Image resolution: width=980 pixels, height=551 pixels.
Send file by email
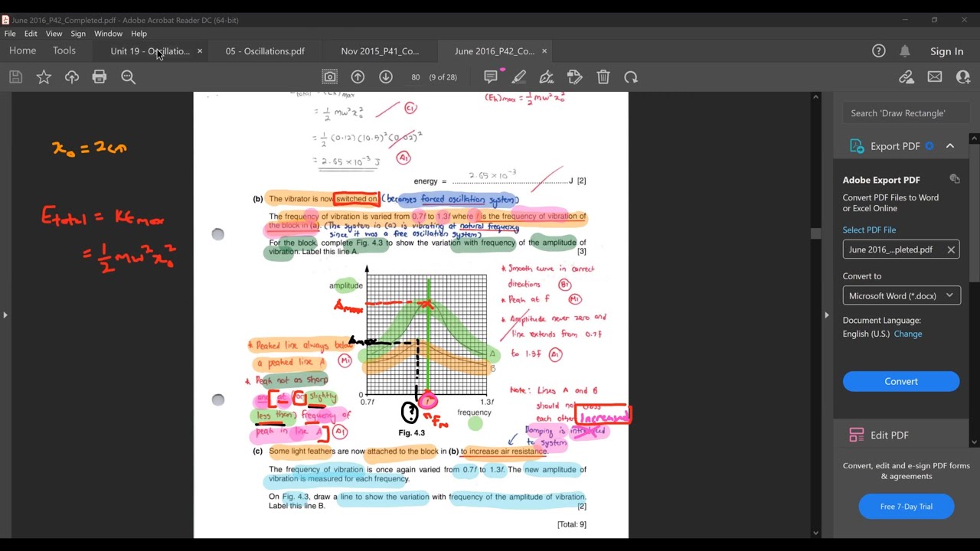[x=935, y=77]
